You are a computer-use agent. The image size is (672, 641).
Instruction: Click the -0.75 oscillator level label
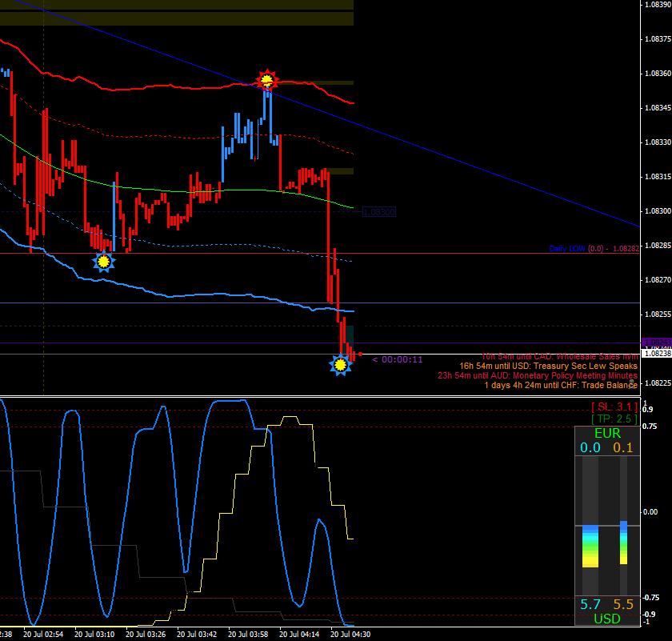(650, 598)
